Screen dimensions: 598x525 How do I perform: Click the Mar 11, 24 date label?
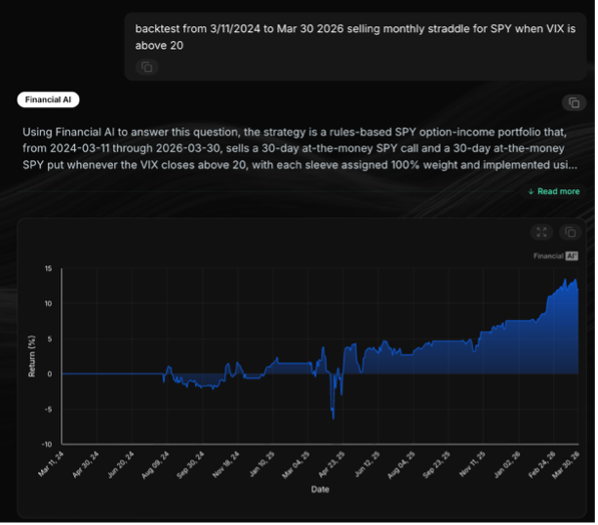(51, 464)
